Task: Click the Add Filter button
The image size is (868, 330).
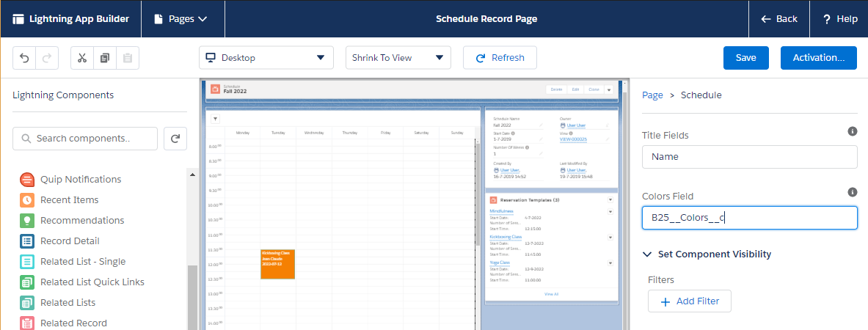Action: click(689, 301)
